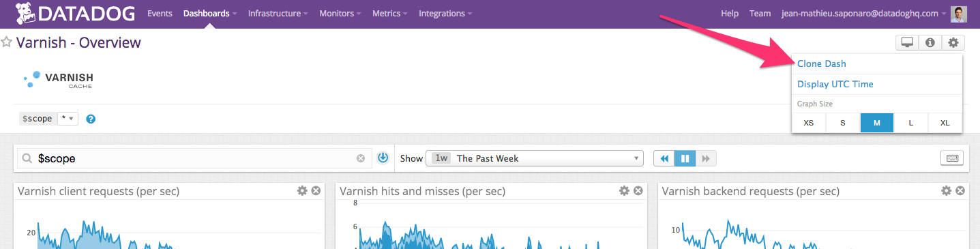This screenshot has width=980, height=249.
Task: Click the Varnish Cache logo
Action: (58, 80)
